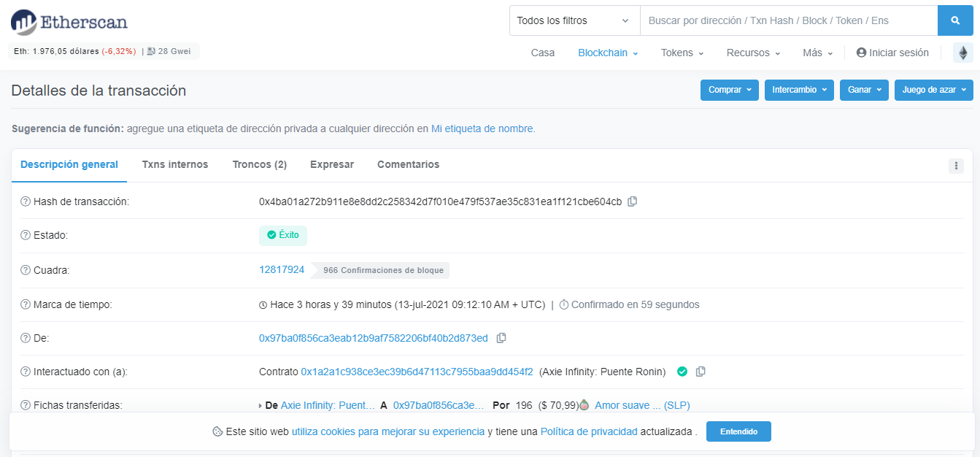Open the Ganar dropdown button
The image size is (980, 457).
click(x=864, y=90)
